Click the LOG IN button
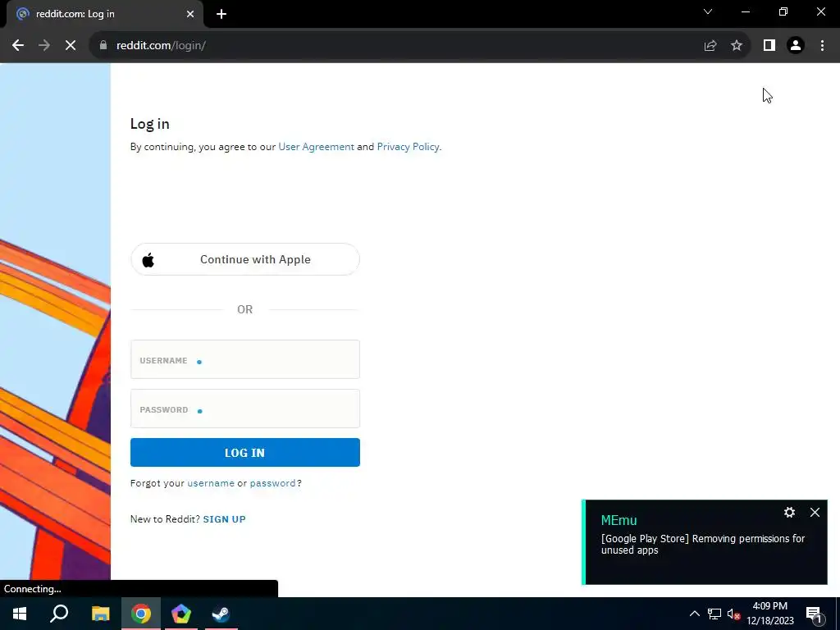 click(x=244, y=453)
